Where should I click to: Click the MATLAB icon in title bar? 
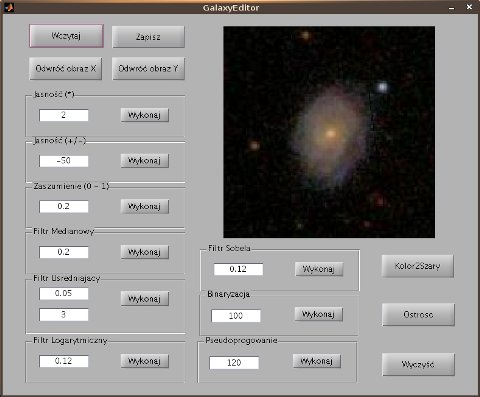(9, 7)
